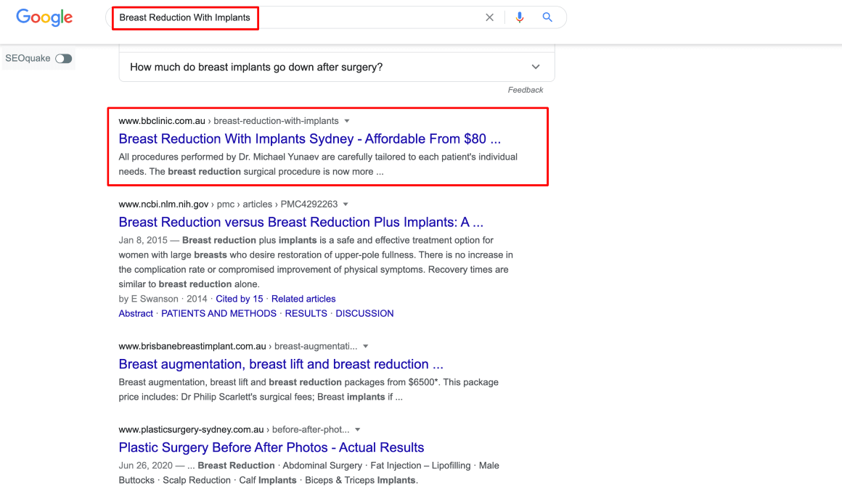Open the Related articles link
This screenshot has height=504, width=842.
click(303, 299)
